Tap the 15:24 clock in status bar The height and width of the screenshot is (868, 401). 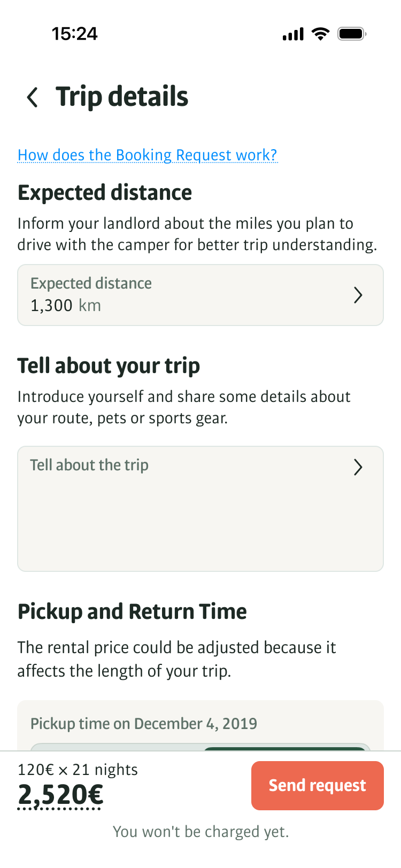coord(75,34)
